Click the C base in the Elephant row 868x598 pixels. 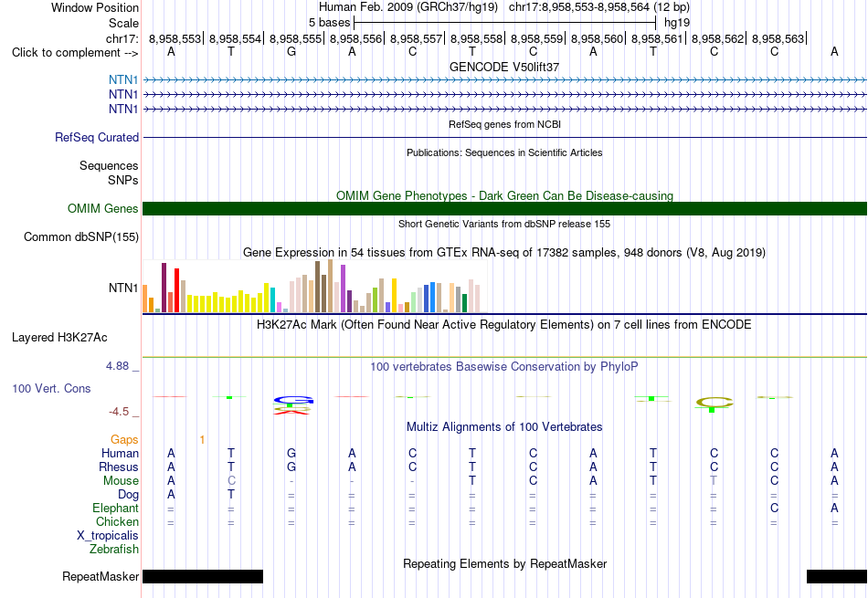click(775, 509)
